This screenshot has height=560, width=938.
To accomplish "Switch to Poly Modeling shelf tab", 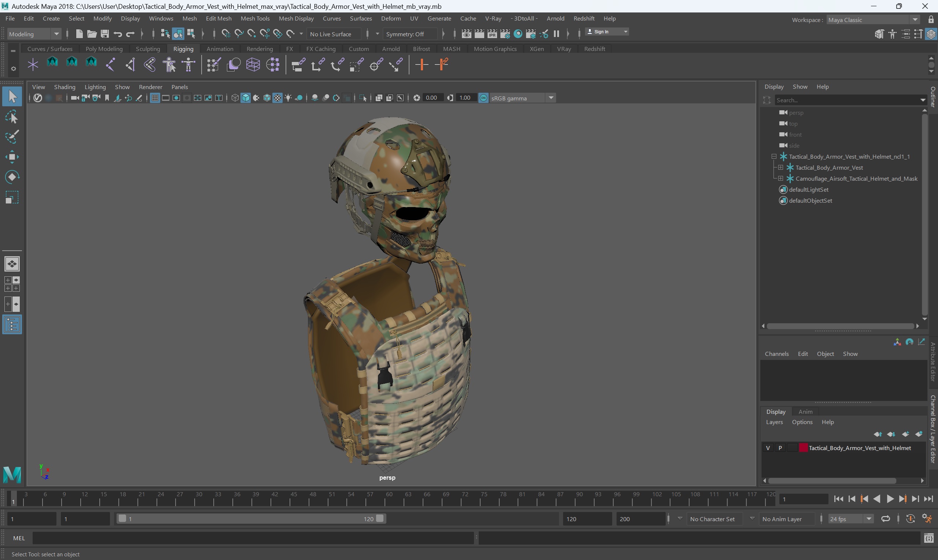I will 104,49.
